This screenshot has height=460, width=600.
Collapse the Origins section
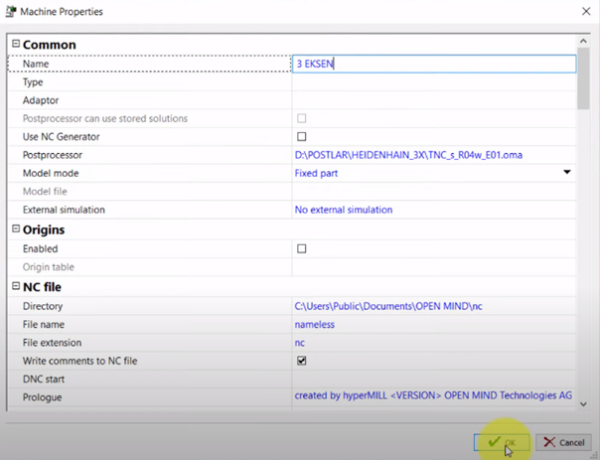click(14, 230)
